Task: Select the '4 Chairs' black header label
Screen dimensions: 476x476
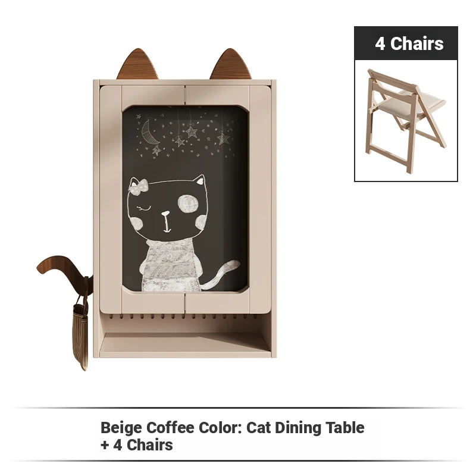Action: point(406,43)
